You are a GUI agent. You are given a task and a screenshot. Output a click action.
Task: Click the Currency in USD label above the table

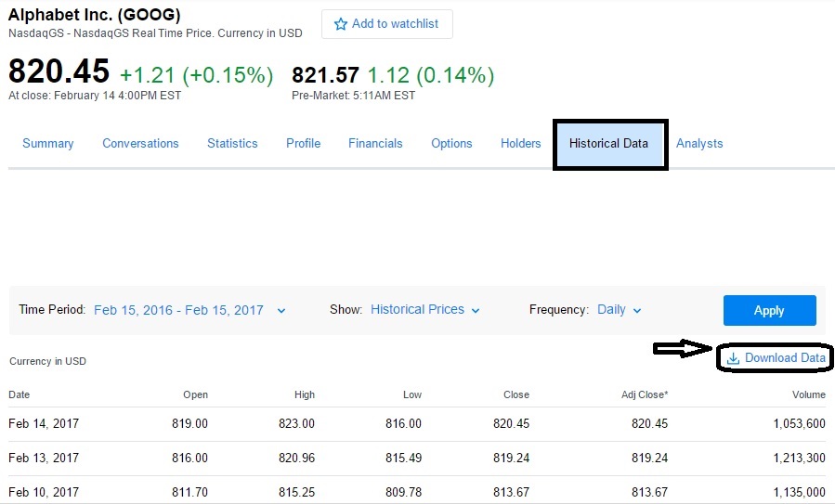click(x=48, y=361)
